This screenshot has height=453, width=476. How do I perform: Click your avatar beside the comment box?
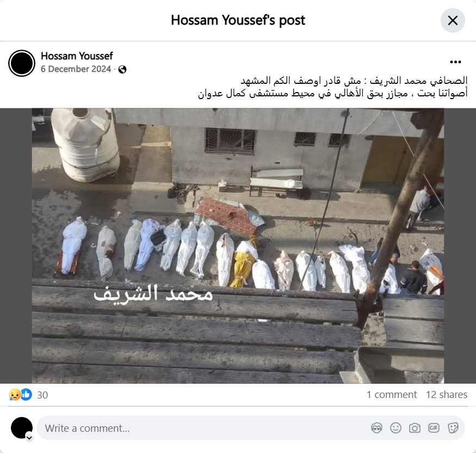(22, 428)
